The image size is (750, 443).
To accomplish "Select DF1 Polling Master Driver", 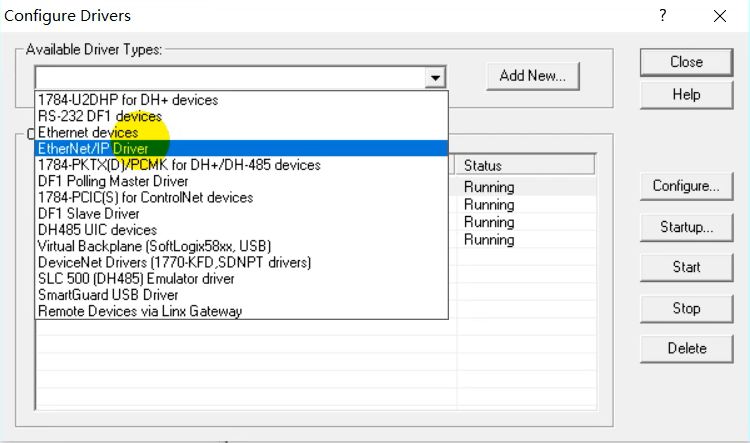I will 242,181.
